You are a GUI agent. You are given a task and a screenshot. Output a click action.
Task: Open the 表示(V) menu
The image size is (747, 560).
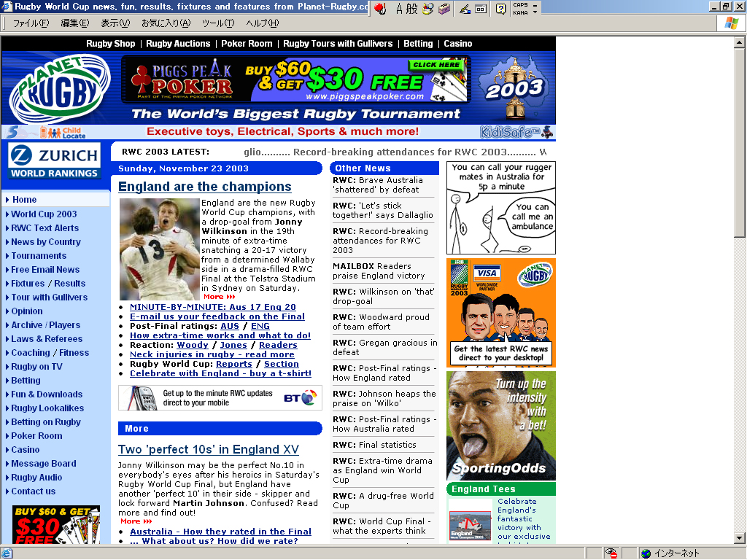click(115, 23)
